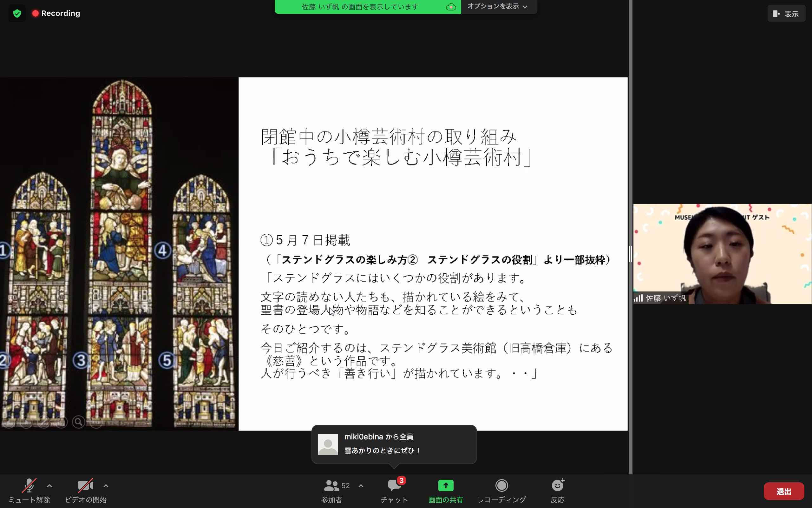The height and width of the screenshot is (508, 812).
Task: Click the miki0ebina chat notification popup
Action: [394, 444]
